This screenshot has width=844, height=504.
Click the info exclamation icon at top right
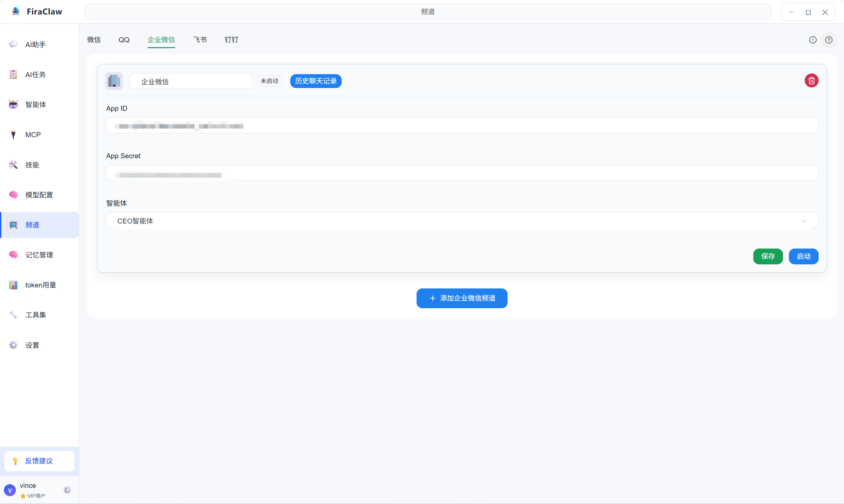pos(813,40)
